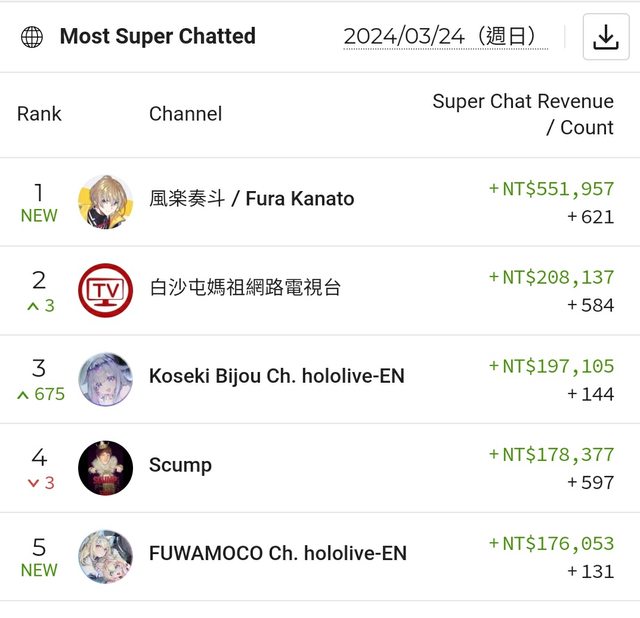Open FUWAMOCO Ch. hololive-EN channel name
Screen dimensions: 640x618
[278, 554]
